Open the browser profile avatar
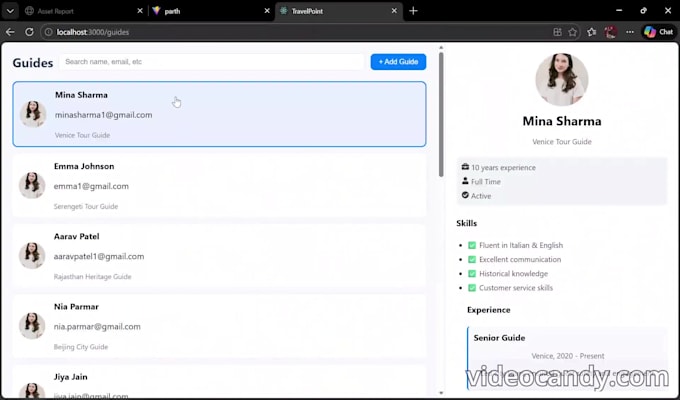Image resolution: width=680 pixels, height=400 pixels. pyautogui.click(x=611, y=32)
